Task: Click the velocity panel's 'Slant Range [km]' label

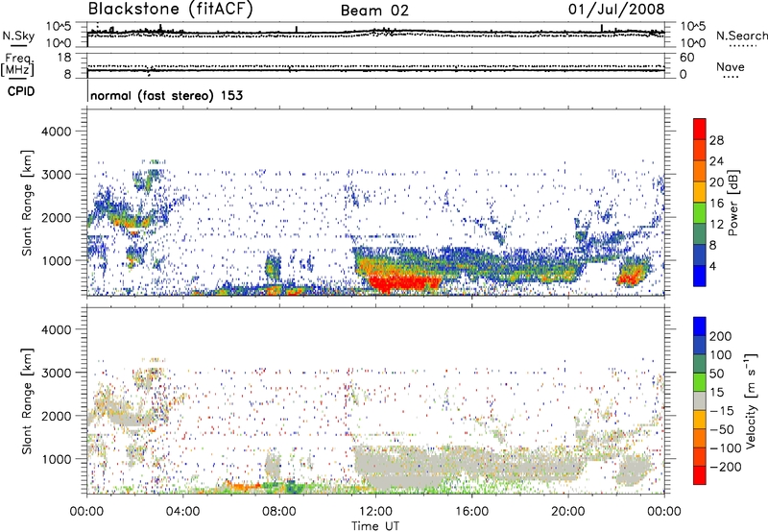Action: tap(27, 401)
